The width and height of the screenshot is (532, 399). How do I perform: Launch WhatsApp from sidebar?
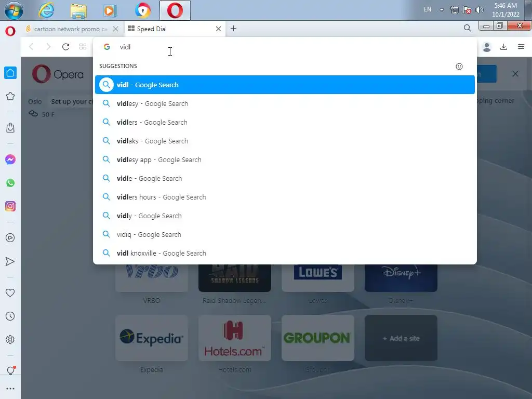tap(10, 183)
